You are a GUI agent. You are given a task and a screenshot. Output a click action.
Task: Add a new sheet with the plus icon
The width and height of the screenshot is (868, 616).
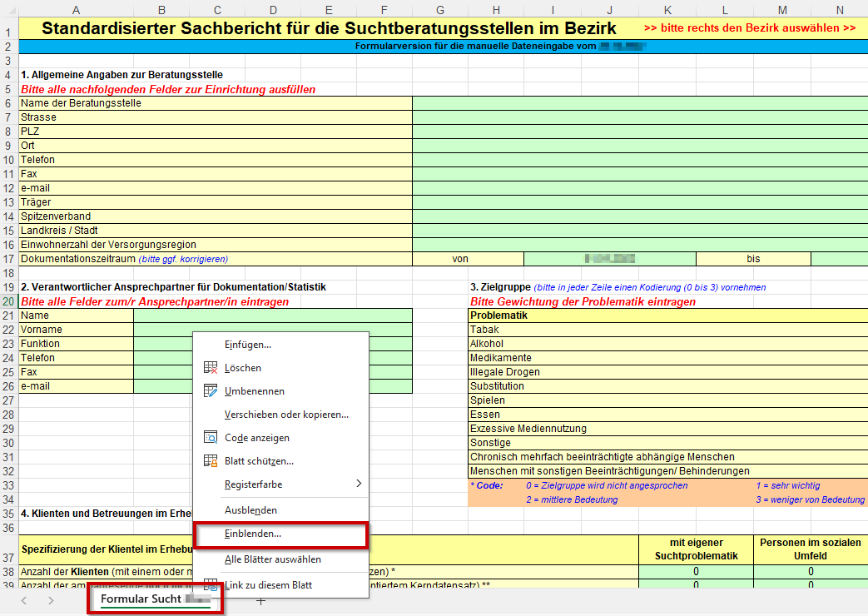point(260,600)
